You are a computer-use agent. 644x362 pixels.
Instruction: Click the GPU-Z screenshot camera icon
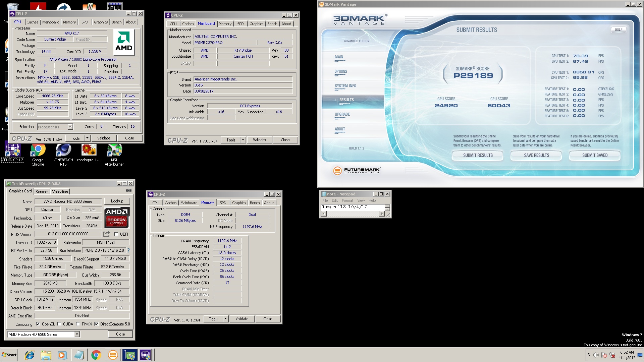(129, 190)
